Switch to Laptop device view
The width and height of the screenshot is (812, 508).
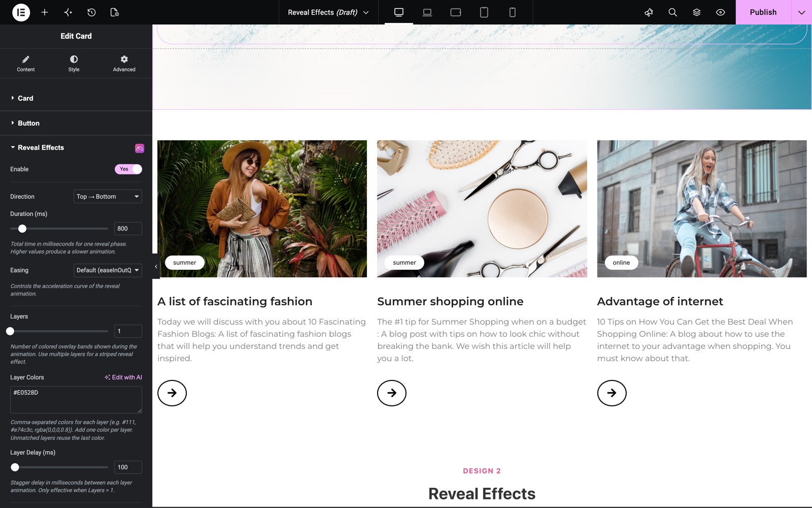pyautogui.click(x=427, y=12)
